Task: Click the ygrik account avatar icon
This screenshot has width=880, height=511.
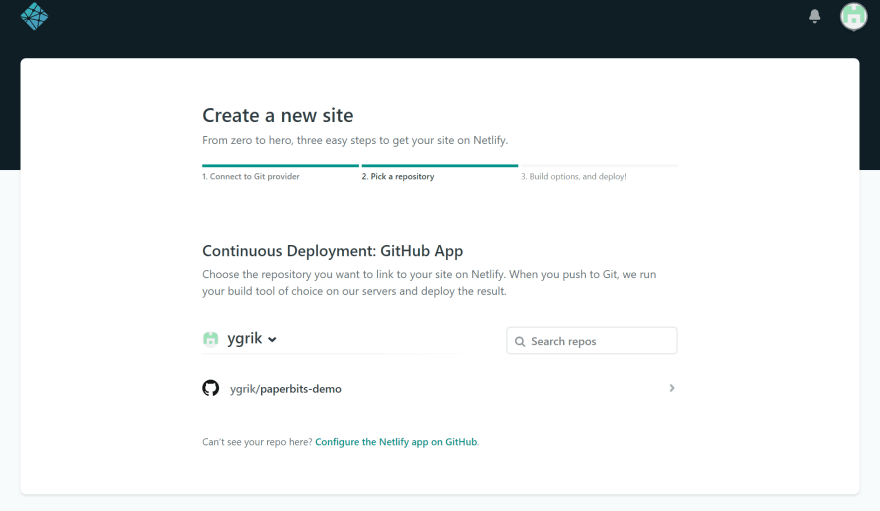Action: coord(210,339)
